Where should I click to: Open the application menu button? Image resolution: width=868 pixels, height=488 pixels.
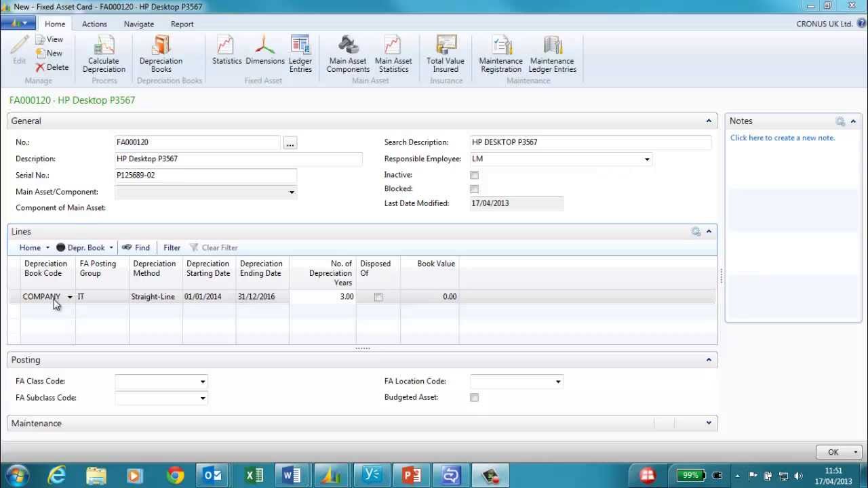[18, 23]
